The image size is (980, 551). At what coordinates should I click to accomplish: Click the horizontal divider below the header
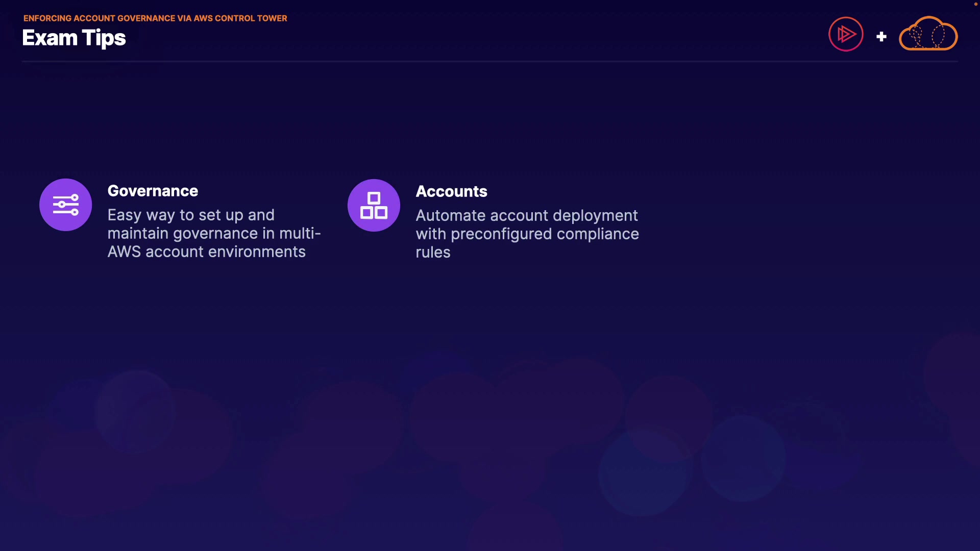490,62
